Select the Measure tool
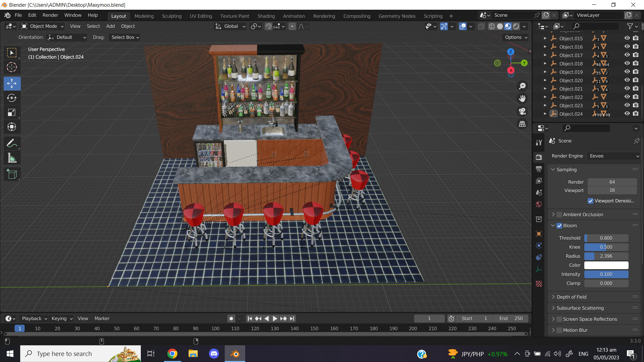 12,158
